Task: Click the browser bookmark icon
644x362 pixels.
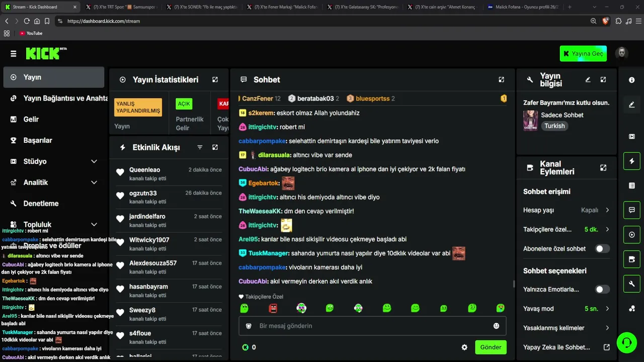Action: 47,21
